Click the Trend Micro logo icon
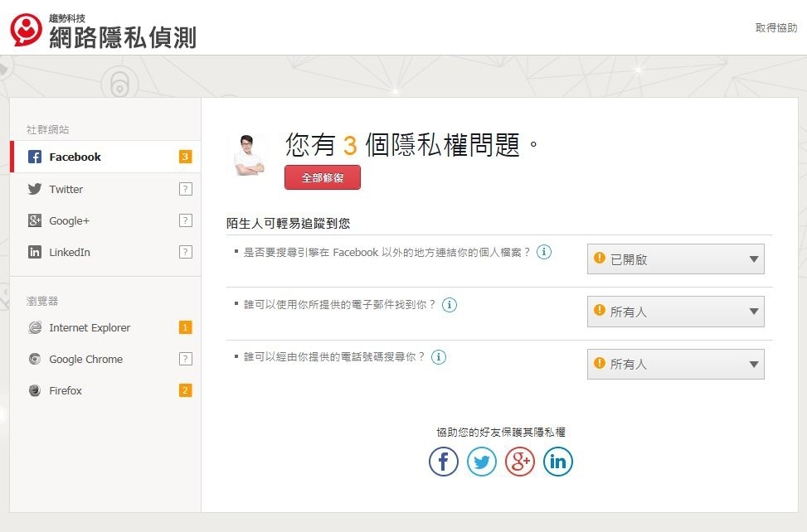 [x=27, y=30]
